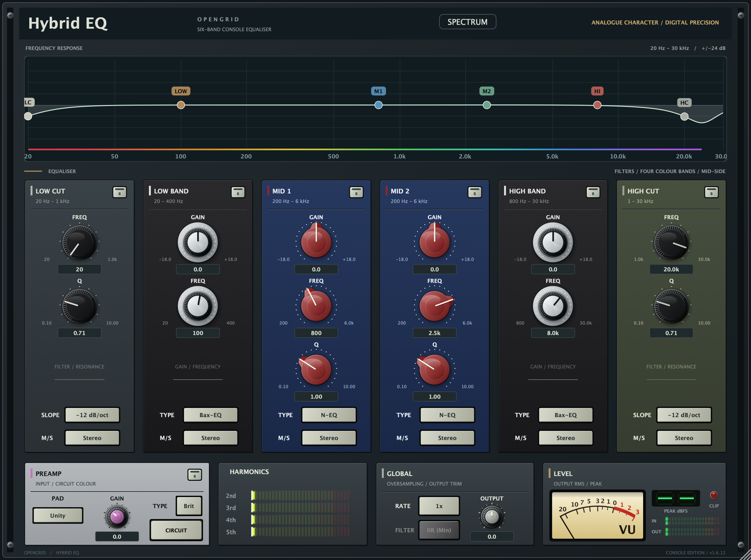This screenshot has height=560, width=751.
Task: Click the LC low cut node on graph
Action: point(28,116)
